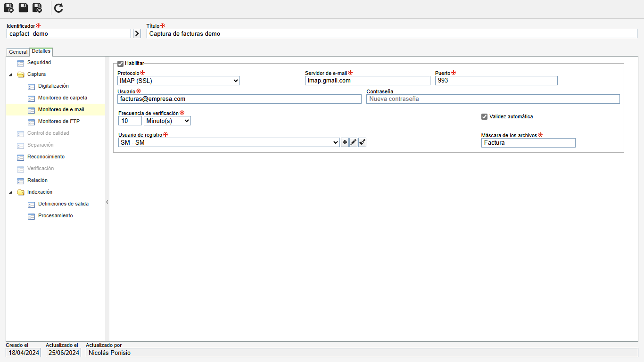Open Monitoreo de FTP in the tree

59,122
